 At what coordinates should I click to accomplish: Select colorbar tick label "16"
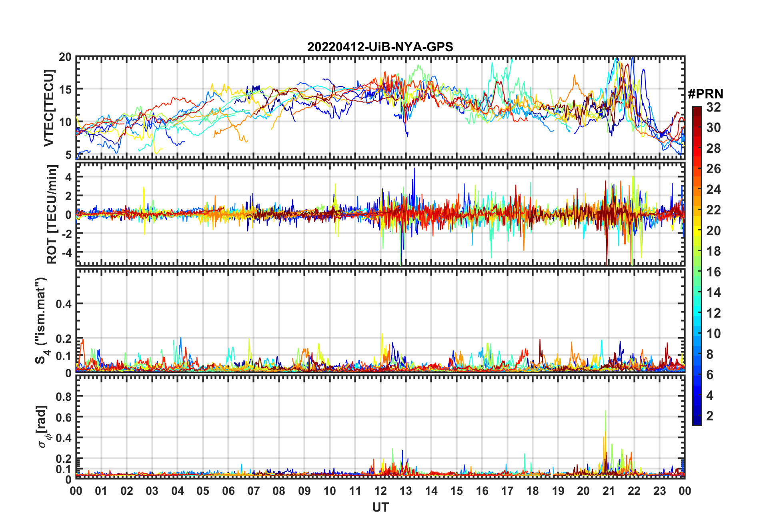click(713, 272)
